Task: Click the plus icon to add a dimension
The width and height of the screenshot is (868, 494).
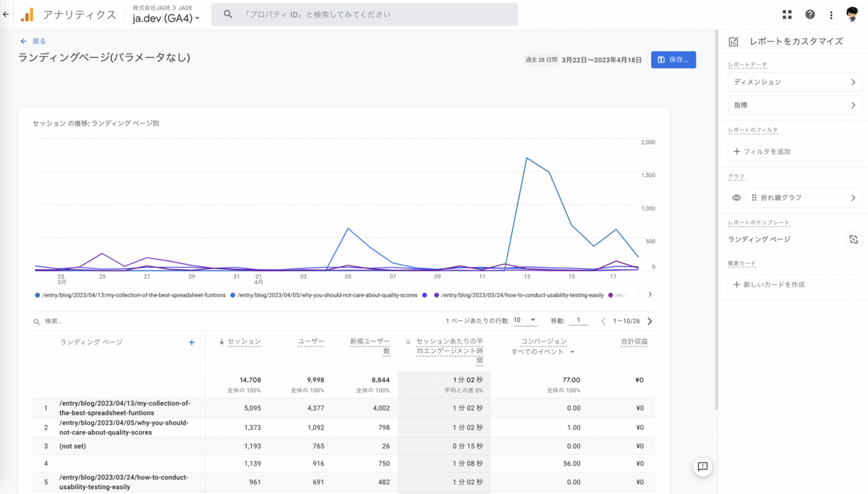Action: point(192,342)
